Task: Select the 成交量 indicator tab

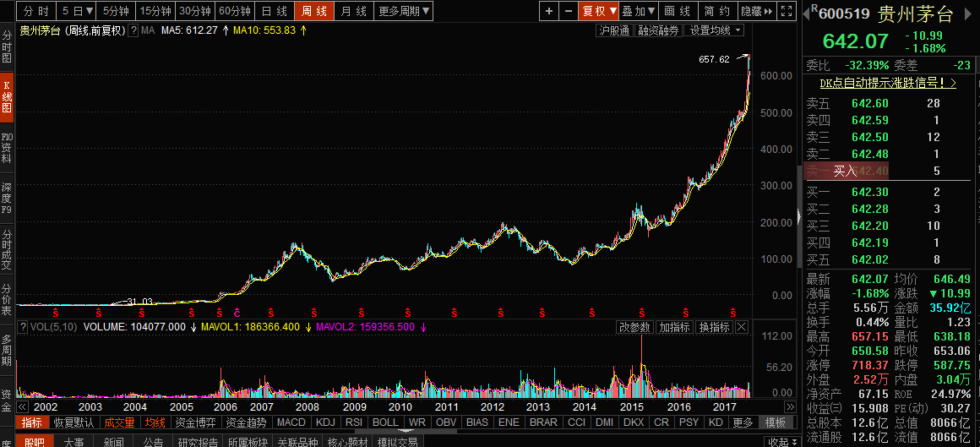Action: pyautogui.click(x=119, y=422)
